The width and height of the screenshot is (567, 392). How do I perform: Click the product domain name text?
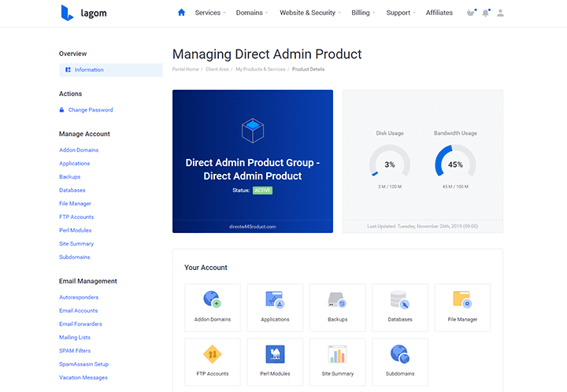(x=253, y=227)
